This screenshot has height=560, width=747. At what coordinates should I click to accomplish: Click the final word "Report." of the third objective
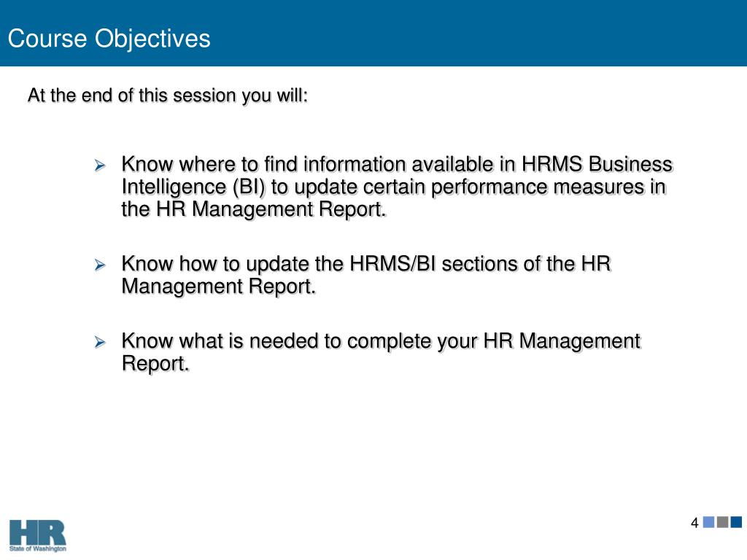(x=155, y=363)
